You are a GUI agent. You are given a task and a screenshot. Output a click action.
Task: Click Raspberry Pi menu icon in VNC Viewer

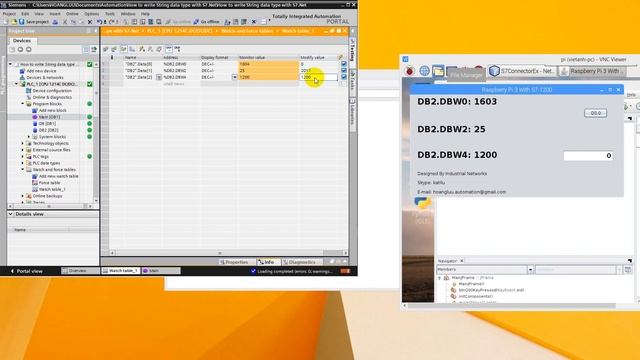point(409,71)
